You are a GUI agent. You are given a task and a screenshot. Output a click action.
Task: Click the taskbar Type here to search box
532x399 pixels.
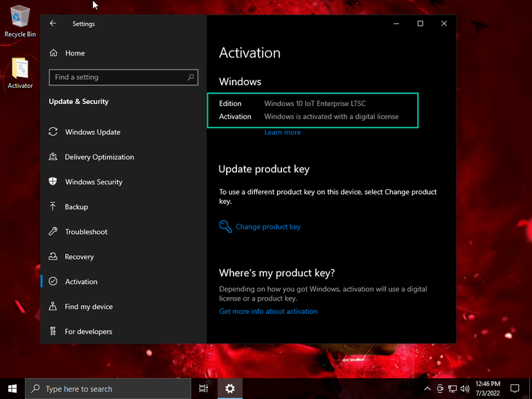(108, 389)
